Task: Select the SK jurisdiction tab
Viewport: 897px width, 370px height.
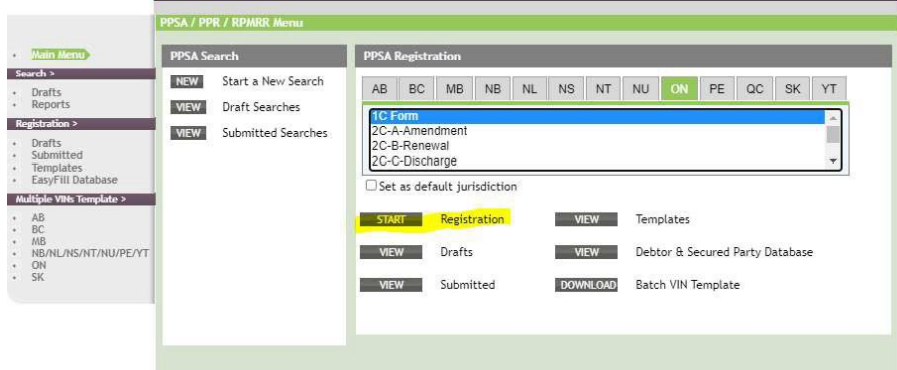Action: point(792,89)
